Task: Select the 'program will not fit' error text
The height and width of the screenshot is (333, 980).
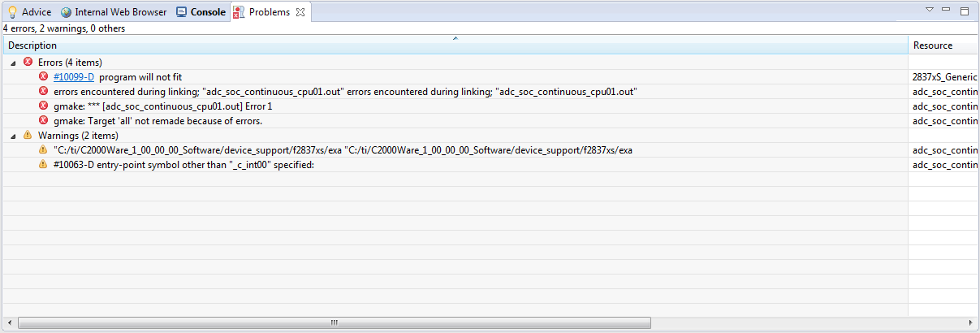Action: pos(140,77)
